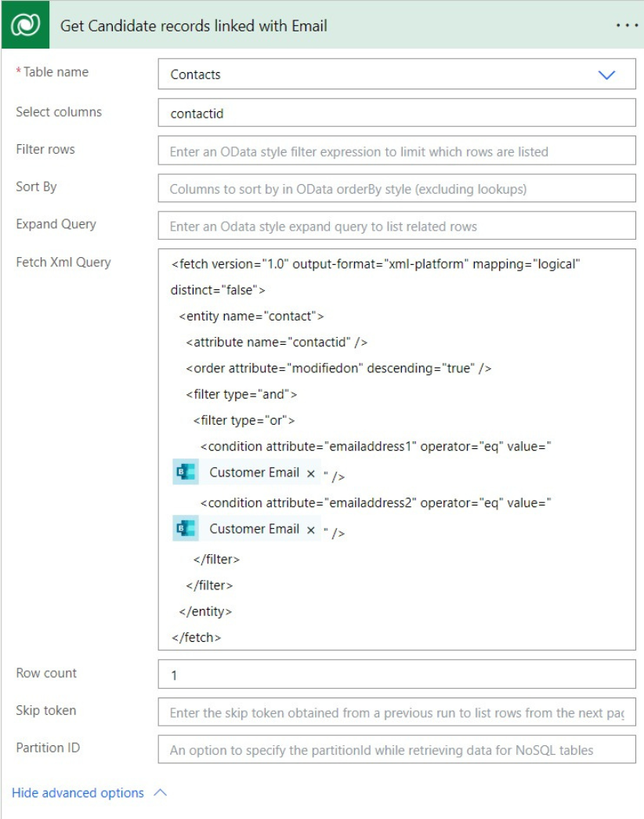Click the Dataverse connector icon in header
The image size is (644, 819).
(25, 24)
